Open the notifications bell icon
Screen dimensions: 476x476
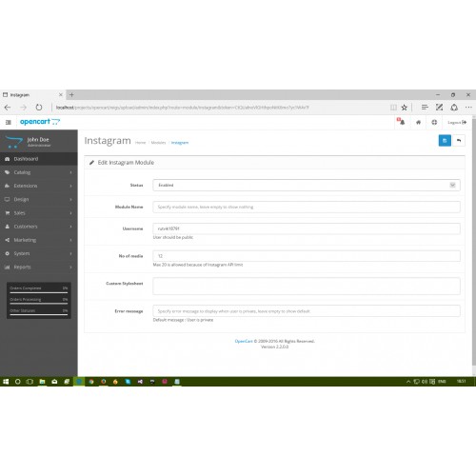[401, 122]
